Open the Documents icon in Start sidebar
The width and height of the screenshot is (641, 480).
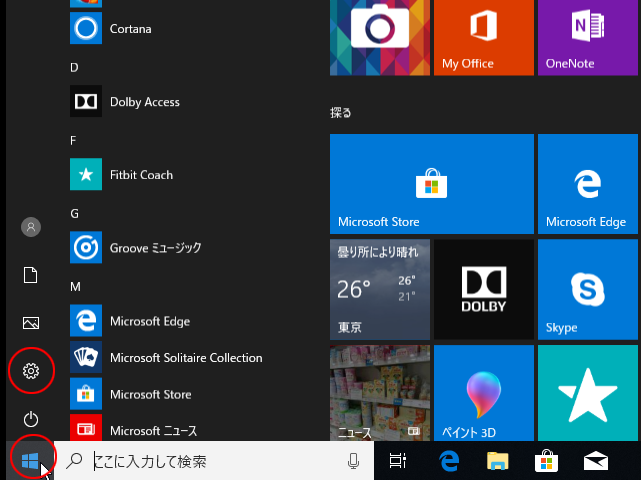[31, 275]
